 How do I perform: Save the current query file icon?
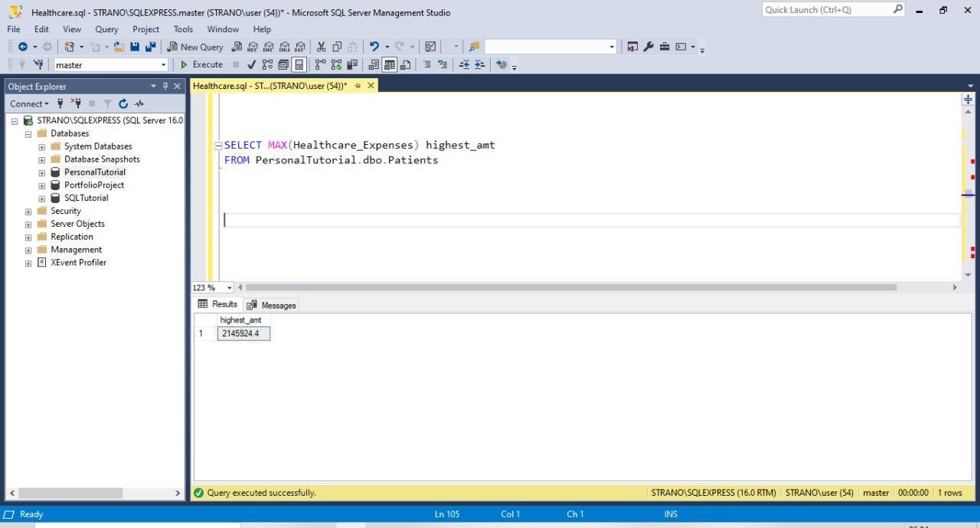(135, 47)
